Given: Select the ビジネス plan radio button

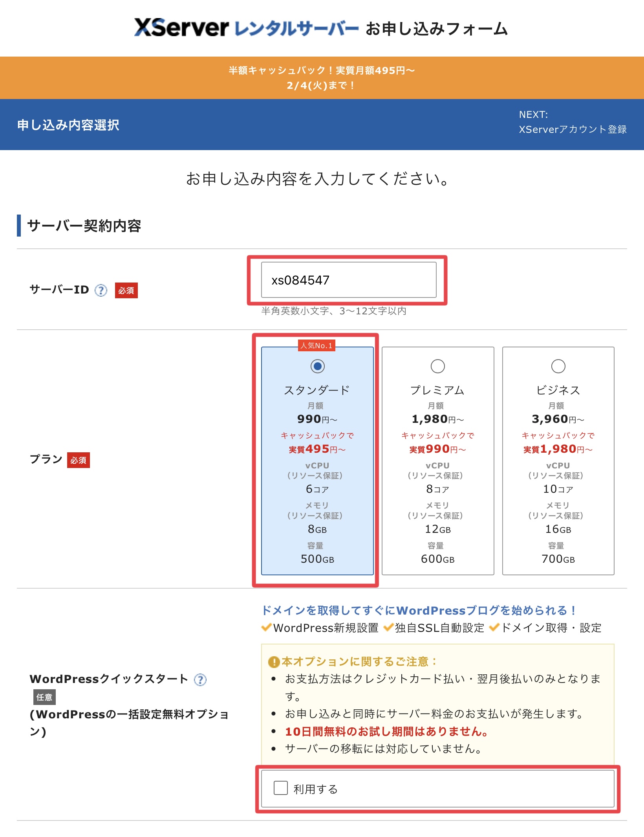Looking at the screenshot, I should pyautogui.click(x=558, y=366).
